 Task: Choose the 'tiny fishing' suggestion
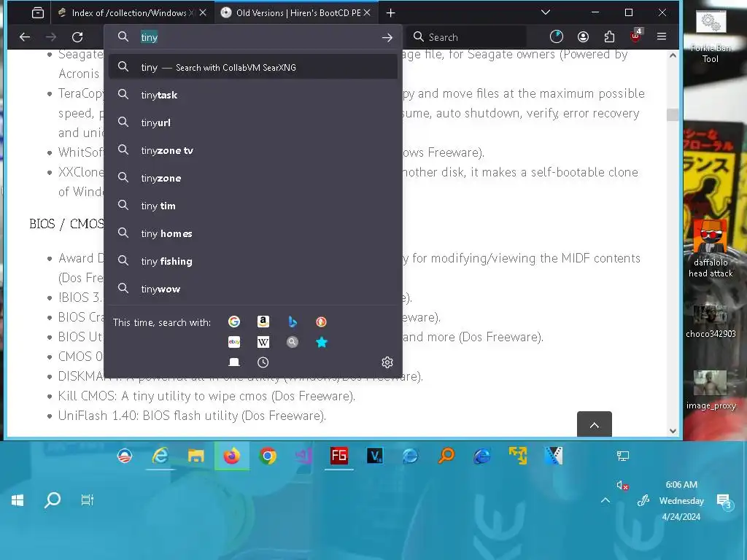point(253,261)
